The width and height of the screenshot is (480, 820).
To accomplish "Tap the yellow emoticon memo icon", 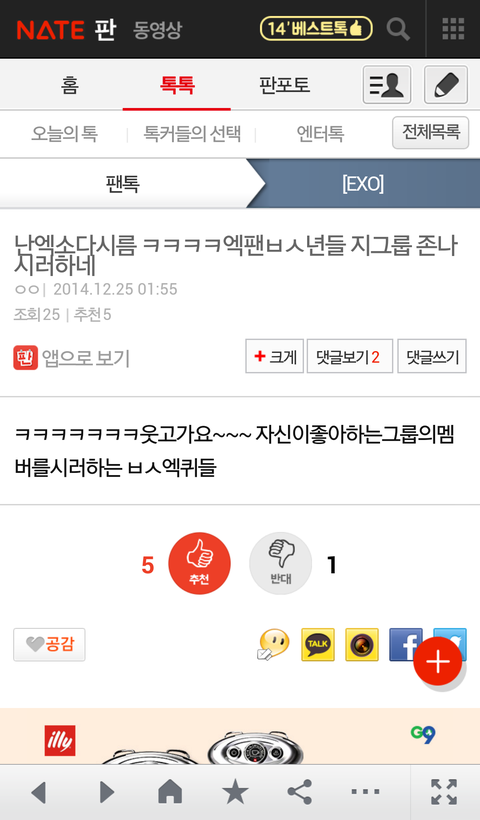I will [x=273, y=644].
